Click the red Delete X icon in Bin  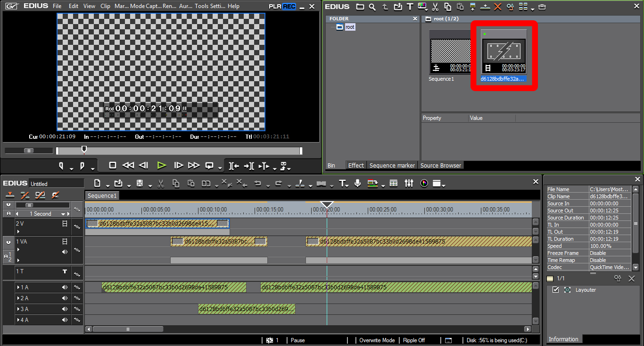pos(498,7)
